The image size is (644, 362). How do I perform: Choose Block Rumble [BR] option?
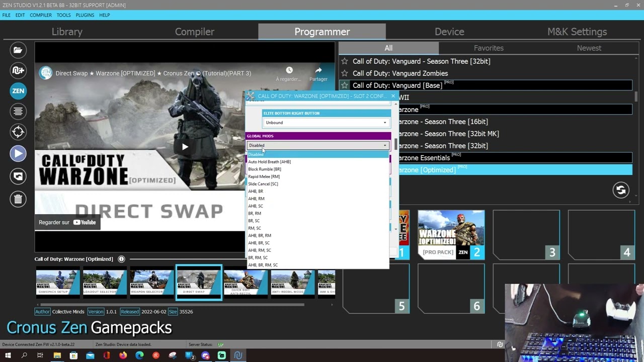[x=317, y=169]
